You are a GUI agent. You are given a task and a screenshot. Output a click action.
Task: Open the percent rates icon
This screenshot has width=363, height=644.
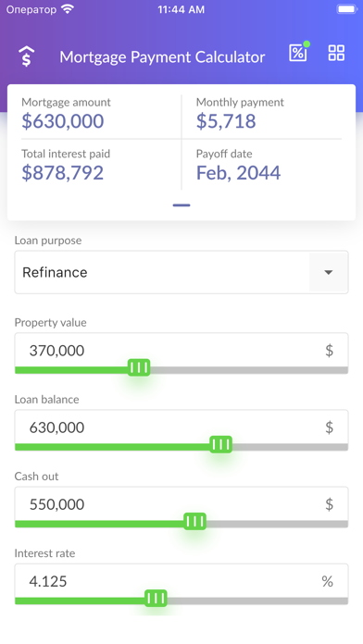[298, 53]
